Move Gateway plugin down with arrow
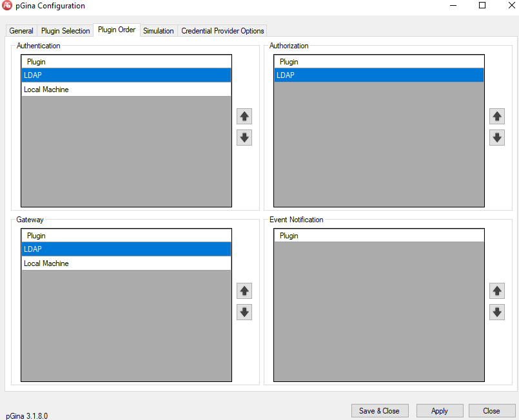 (244, 312)
